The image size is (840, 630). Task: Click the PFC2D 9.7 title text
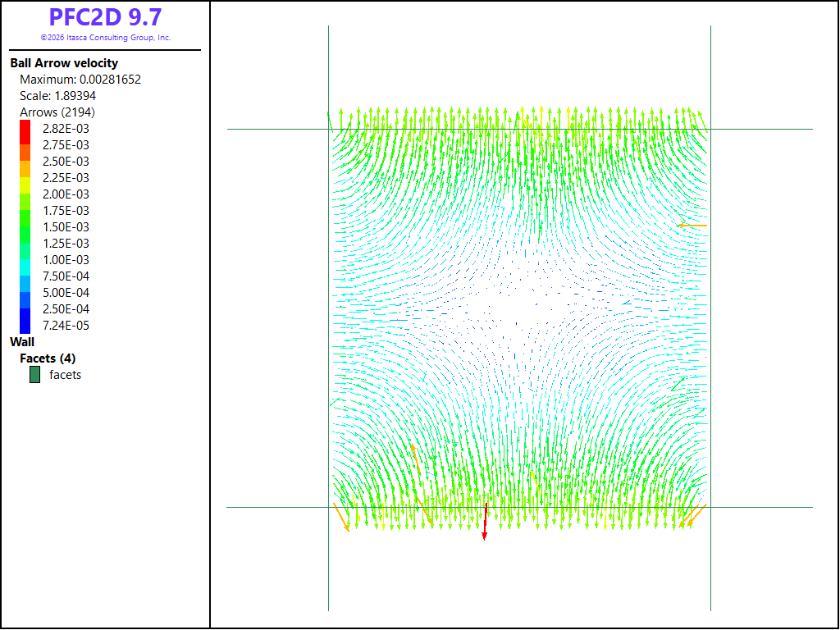coord(105,18)
